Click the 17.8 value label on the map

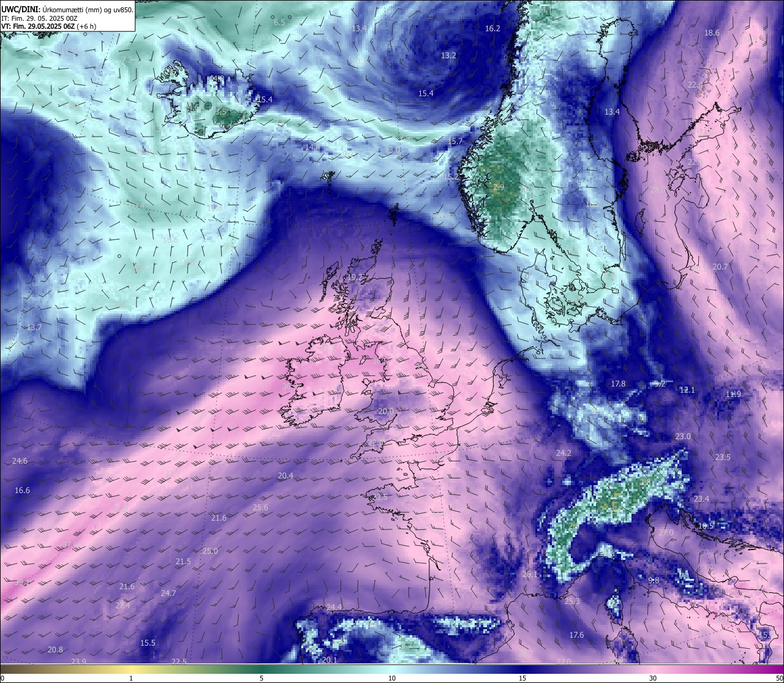[618, 384]
